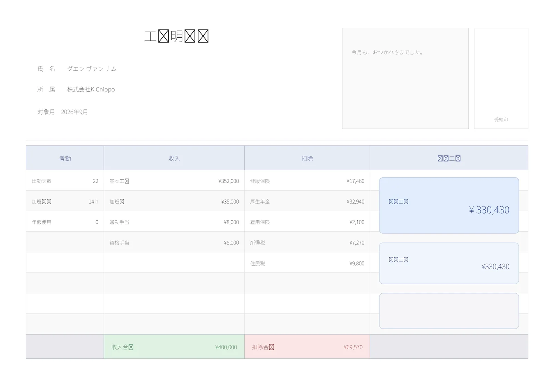Select pension amount ¥32,940
The width and height of the screenshot is (554, 392).
click(x=355, y=202)
